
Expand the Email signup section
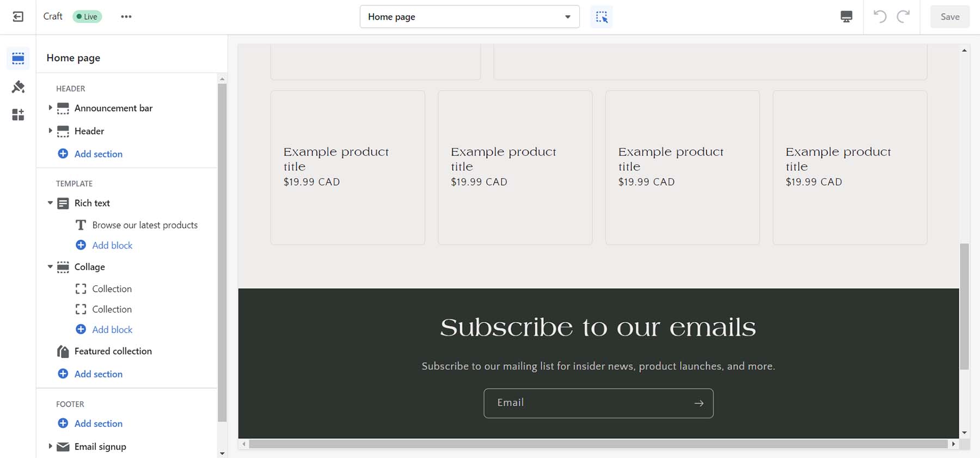point(50,446)
